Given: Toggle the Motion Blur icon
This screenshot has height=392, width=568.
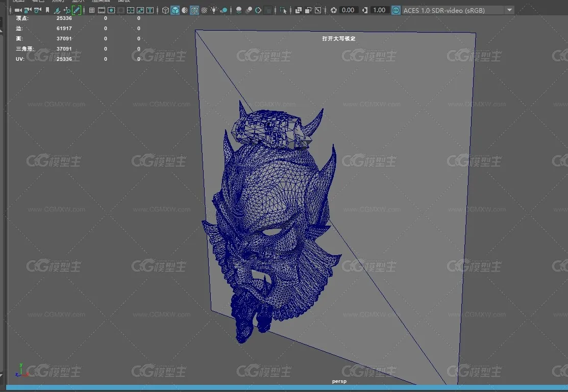Looking at the screenshot, I should [249, 10].
